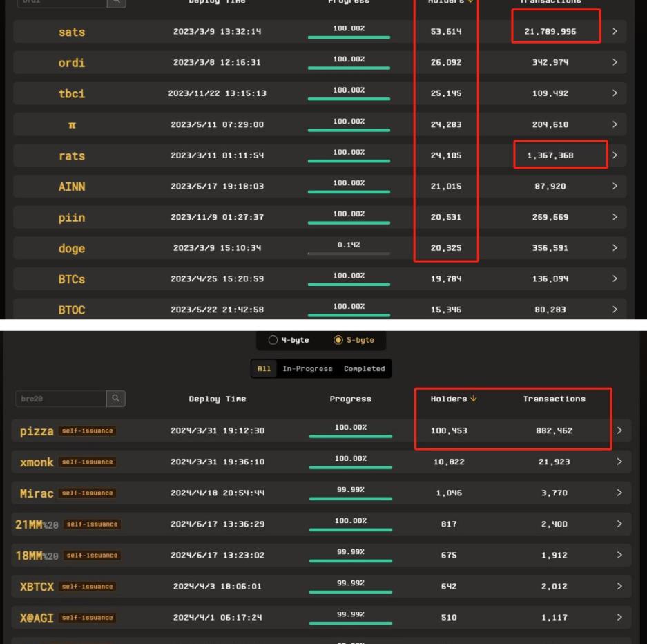Click the sats row progress bar
This screenshot has width=647, height=644.
tap(349, 37)
